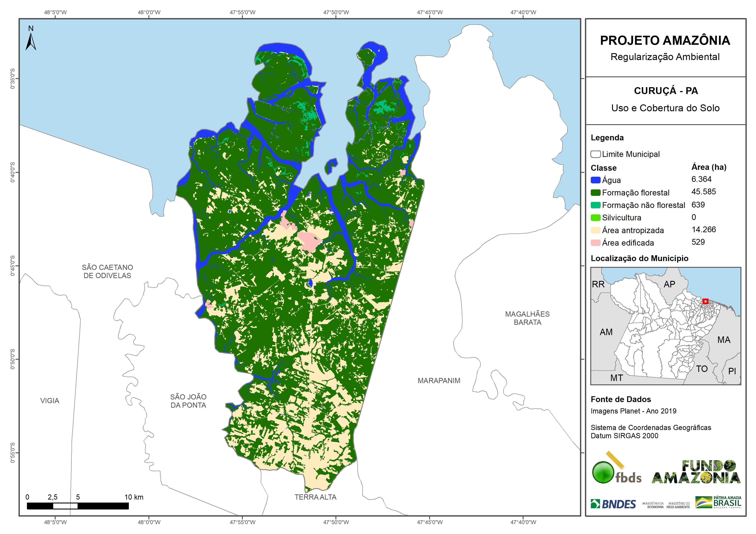Click the north arrow compass icon

[x=31, y=39]
